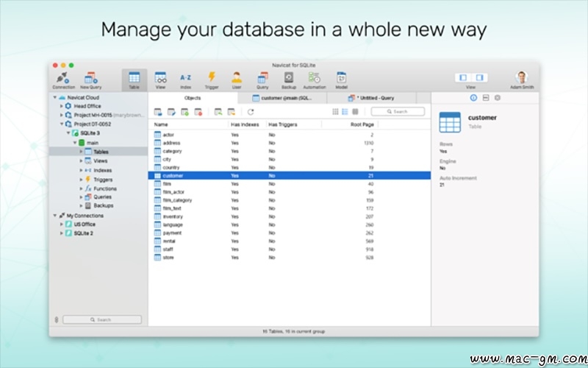The height and width of the screenshot is (368, 588).
Task: Select the store table row
Action: pos(289,258)
